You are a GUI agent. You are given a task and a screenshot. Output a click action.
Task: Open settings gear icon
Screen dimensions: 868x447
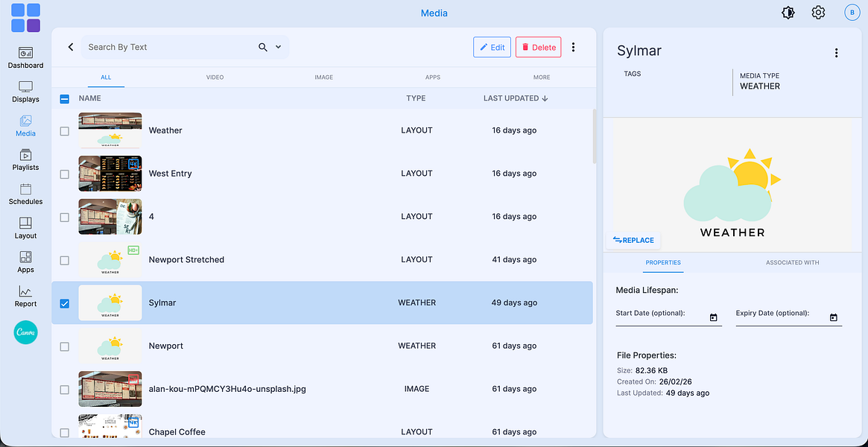click(x=818, y=12)
